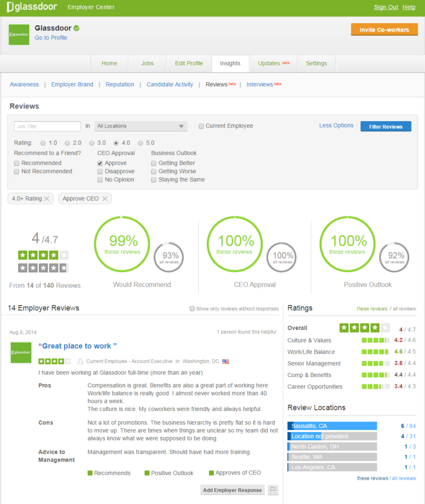Switch to the Edit Profile tab
This screenshot has height=504, width=425.
pos(189,63)
